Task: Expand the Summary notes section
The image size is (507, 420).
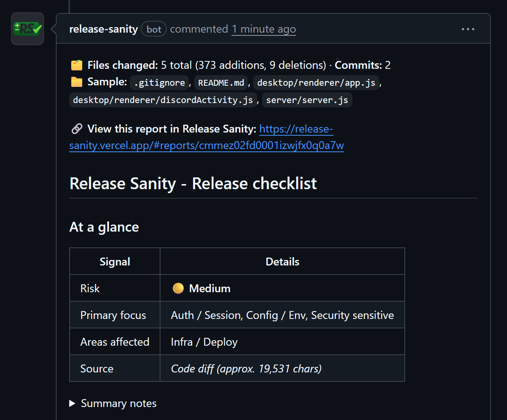Action: (x=118, y=403)
